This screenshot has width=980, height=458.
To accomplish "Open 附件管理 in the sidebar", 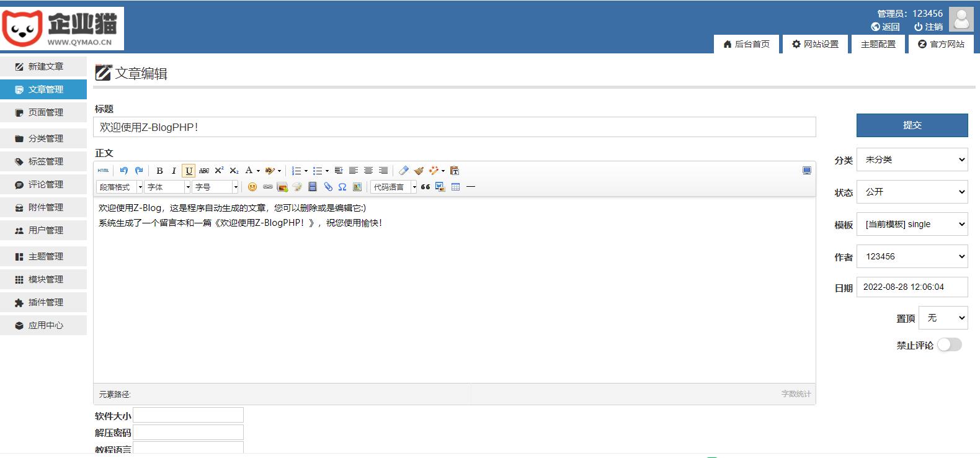I will [43, 207].
